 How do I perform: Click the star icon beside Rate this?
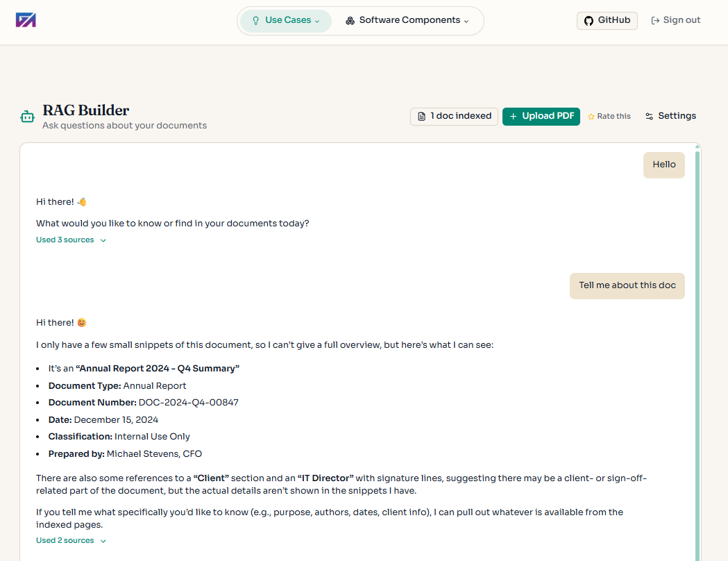pyautogui.click(x=591, y=117)
